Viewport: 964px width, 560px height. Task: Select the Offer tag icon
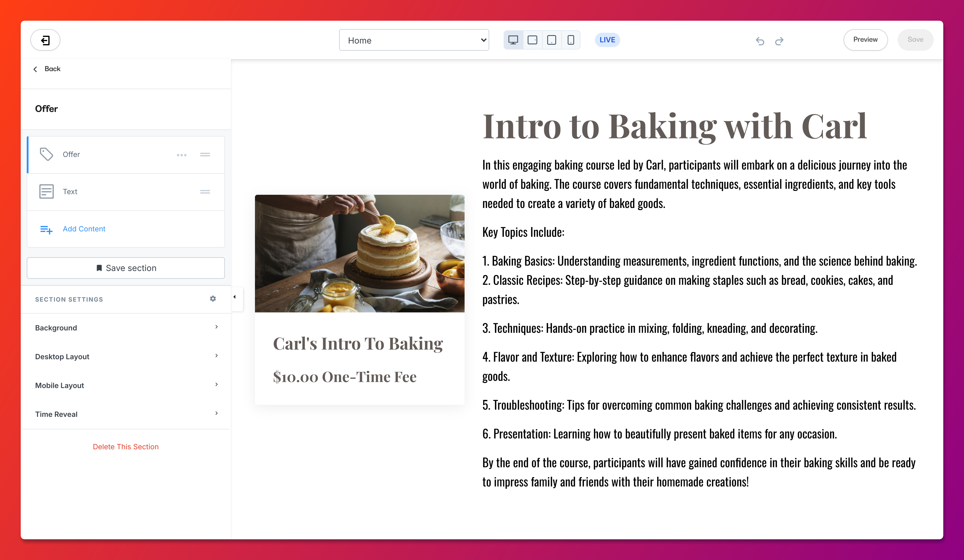(46, 155)
